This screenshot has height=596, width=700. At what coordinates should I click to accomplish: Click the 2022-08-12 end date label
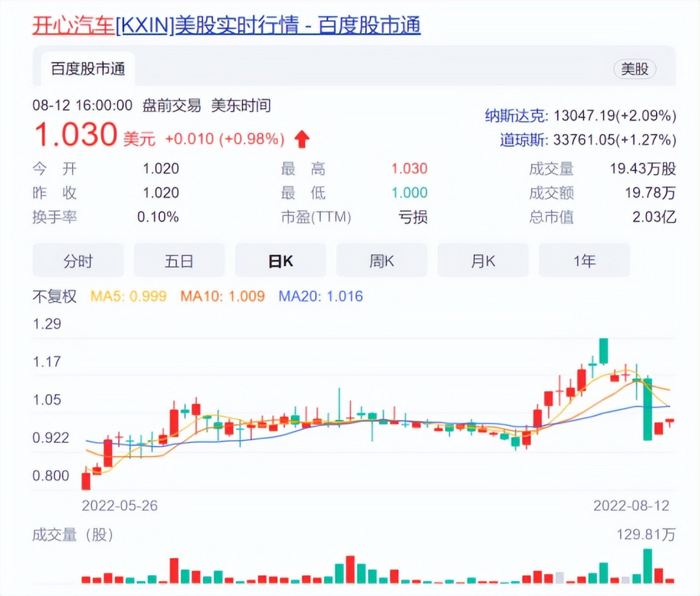631,506
